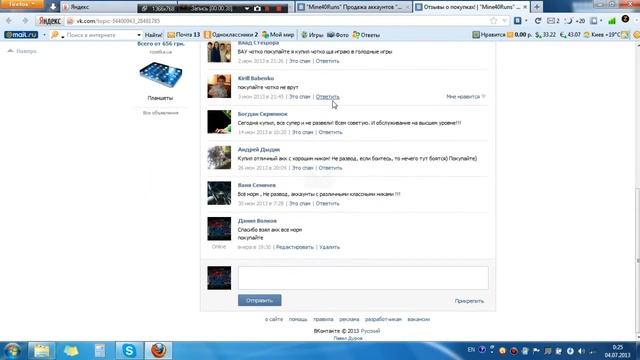Switch EN language indicator in tray
Image resolution: width=640 pixels, height=360 pixels.
(x=471, y=350)
